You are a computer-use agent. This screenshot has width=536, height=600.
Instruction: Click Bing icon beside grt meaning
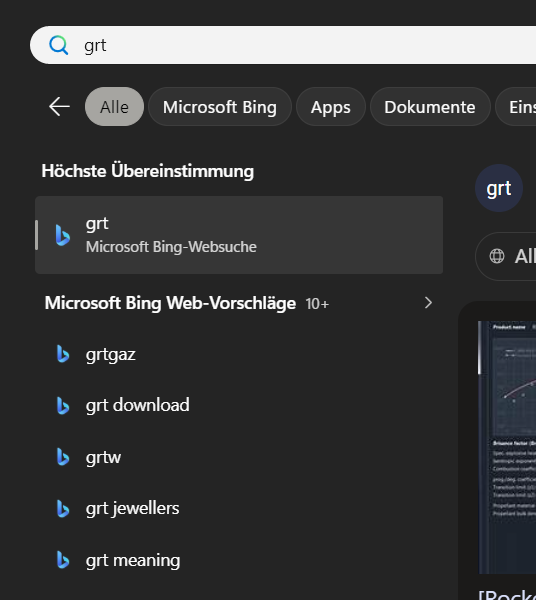pyautogui.click(x=63, y=560)
